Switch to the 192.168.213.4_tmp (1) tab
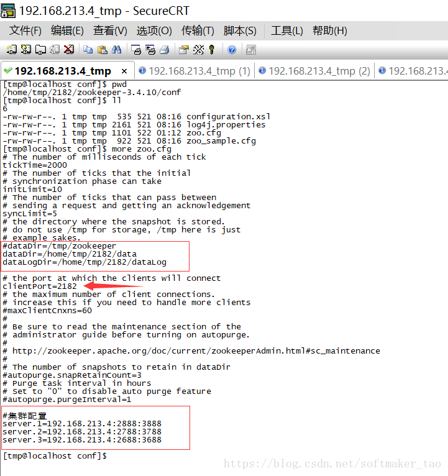This screenshot has height=476, width=448. [x=194, y=71]
